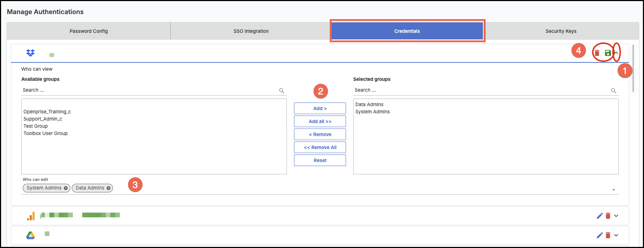Screen dimensions: 644x248
Task: Select Toolbox User Group in Available groups
Action: [x=46, y=133]
